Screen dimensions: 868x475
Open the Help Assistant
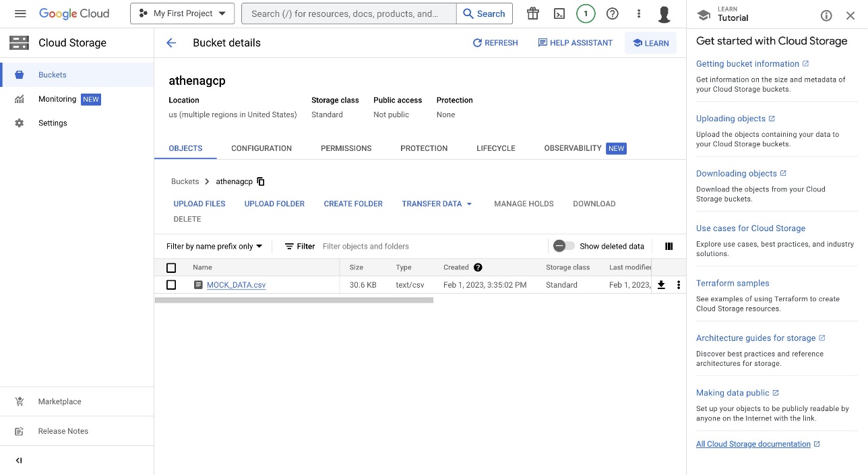coord(576,43)
